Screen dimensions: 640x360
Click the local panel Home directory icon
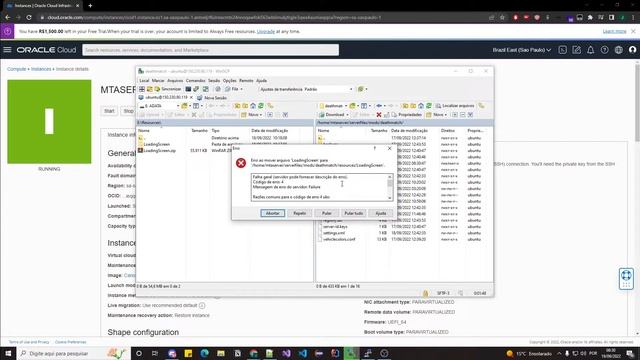click(253, 106)
